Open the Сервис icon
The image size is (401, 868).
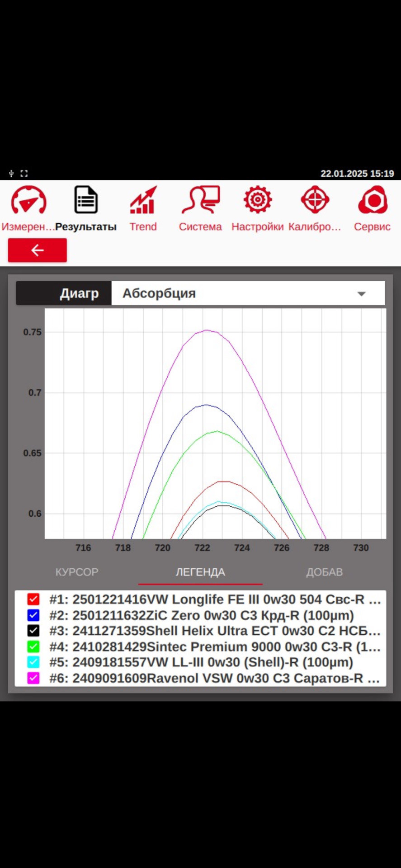[x=373, y=200]
